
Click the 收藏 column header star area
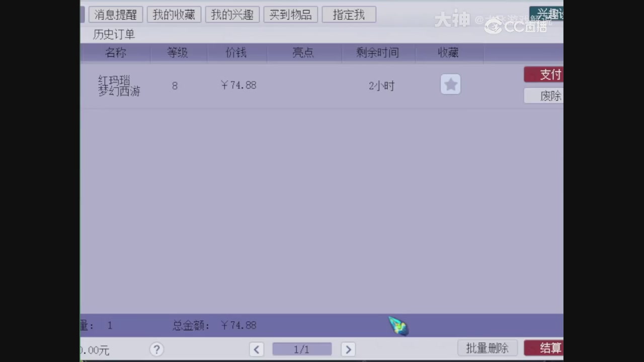(448, 53)
